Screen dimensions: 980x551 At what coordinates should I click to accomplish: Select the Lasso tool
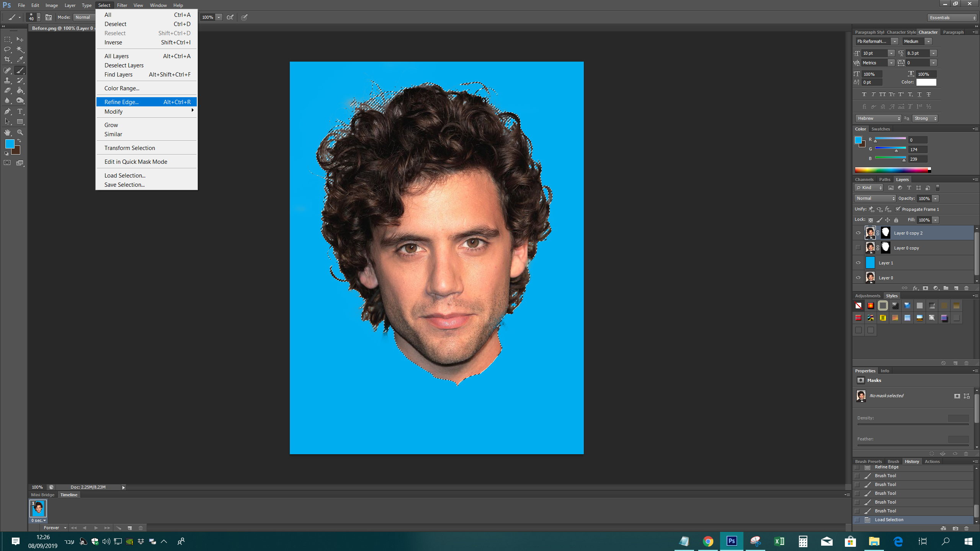pos(7,49)
